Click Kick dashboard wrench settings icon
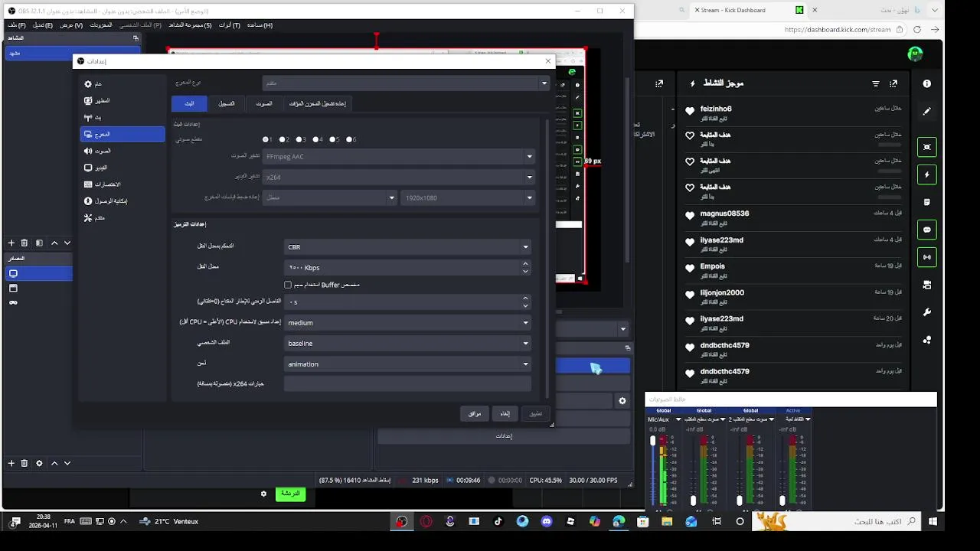980x551 pixels. point(927,312)
